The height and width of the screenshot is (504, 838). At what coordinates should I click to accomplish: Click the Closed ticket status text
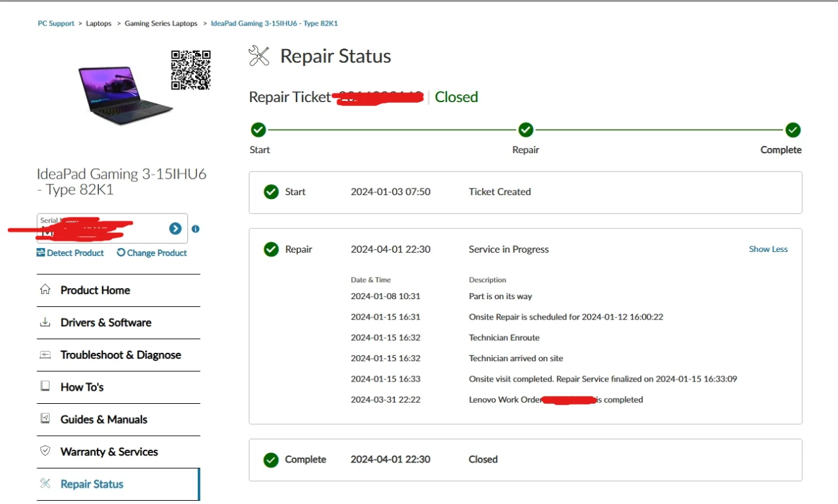pos(456,97)
